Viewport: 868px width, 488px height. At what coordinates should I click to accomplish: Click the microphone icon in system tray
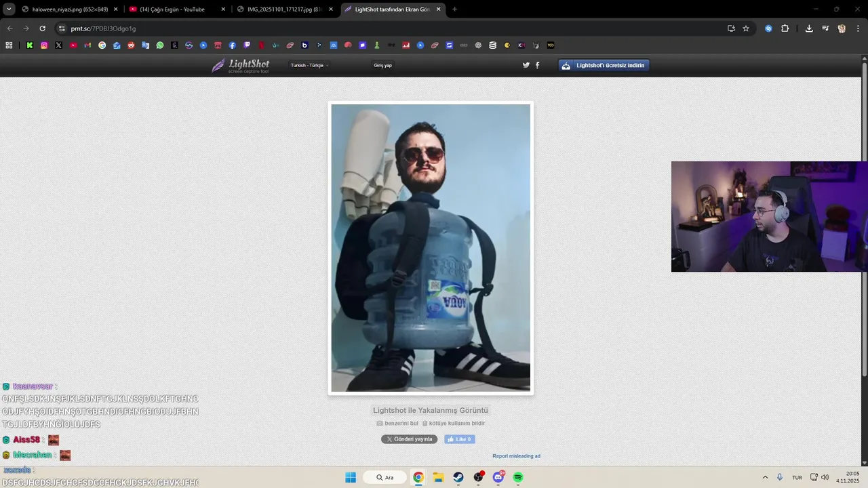(x=781, y=477)
